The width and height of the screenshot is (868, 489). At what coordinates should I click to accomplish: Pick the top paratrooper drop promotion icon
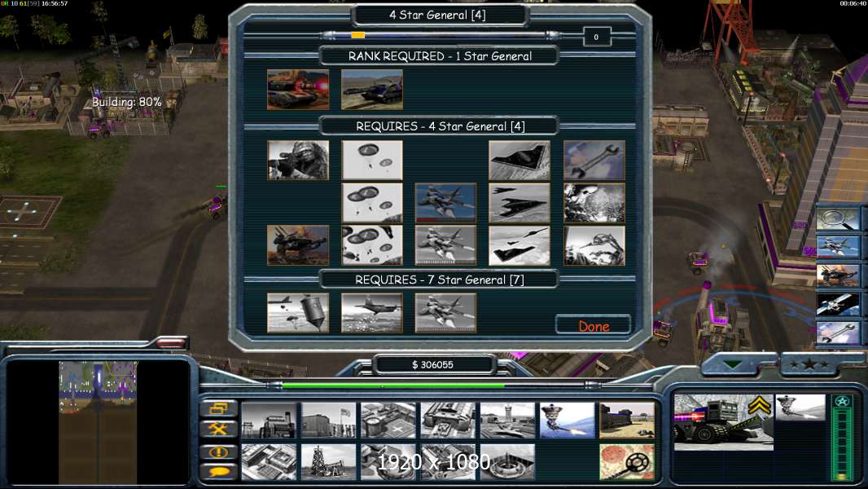(x=372, y=161)
